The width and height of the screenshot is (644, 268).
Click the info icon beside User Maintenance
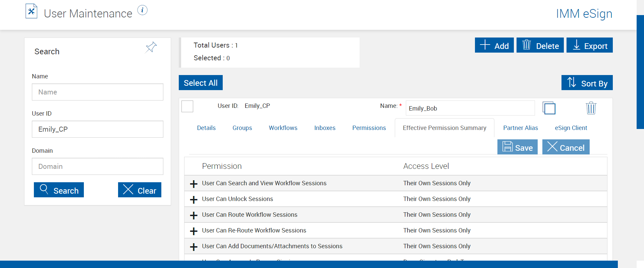(x=142, y=10)
